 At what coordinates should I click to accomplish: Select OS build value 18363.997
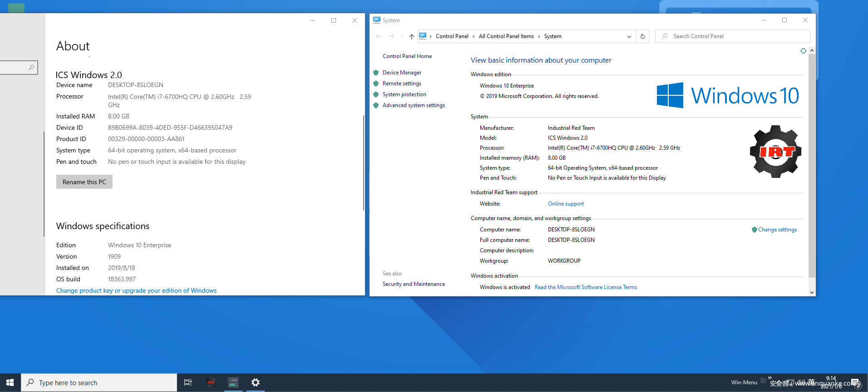pos(122,279)
